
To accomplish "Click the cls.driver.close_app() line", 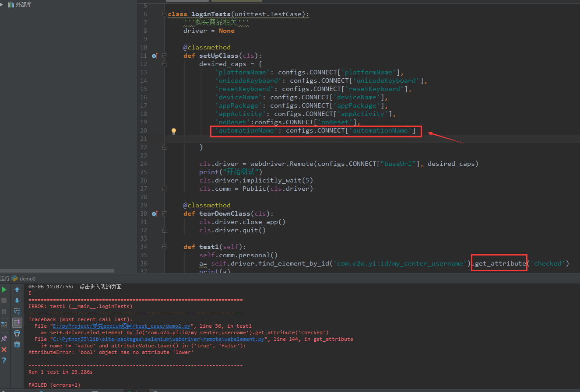I will 243,222.
